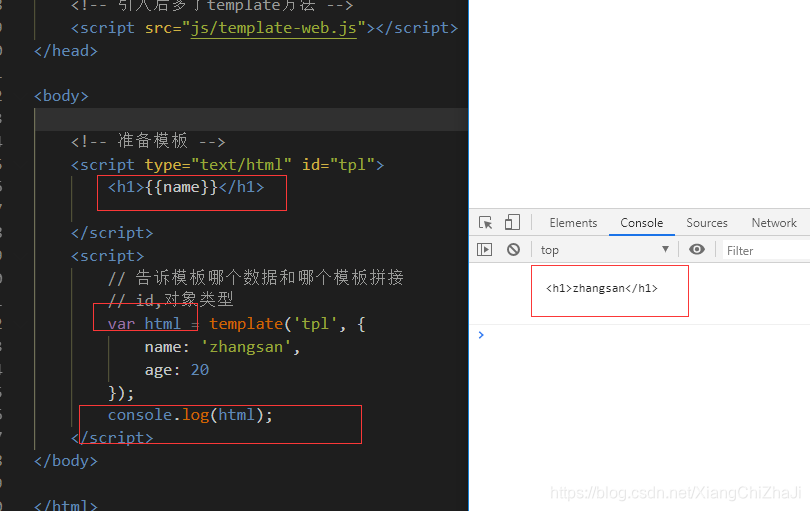Screen dimensions: 810x511
Task: Open the top context dropdown
Action: click(605, 250)
